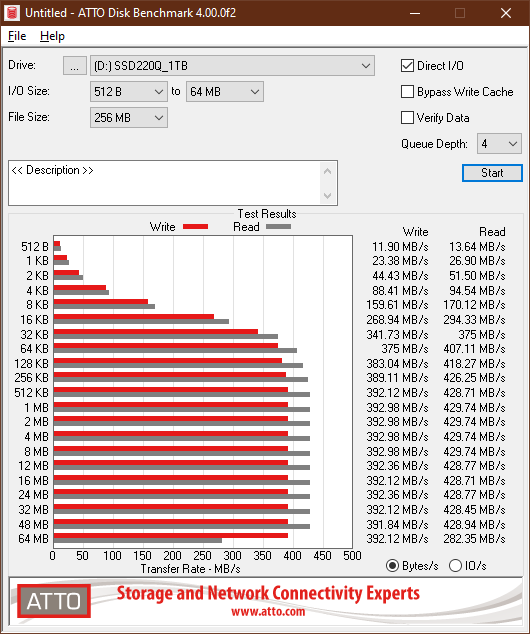
Task: Close the ATTO Disk Benchmark window
Action: click(506, 13)
